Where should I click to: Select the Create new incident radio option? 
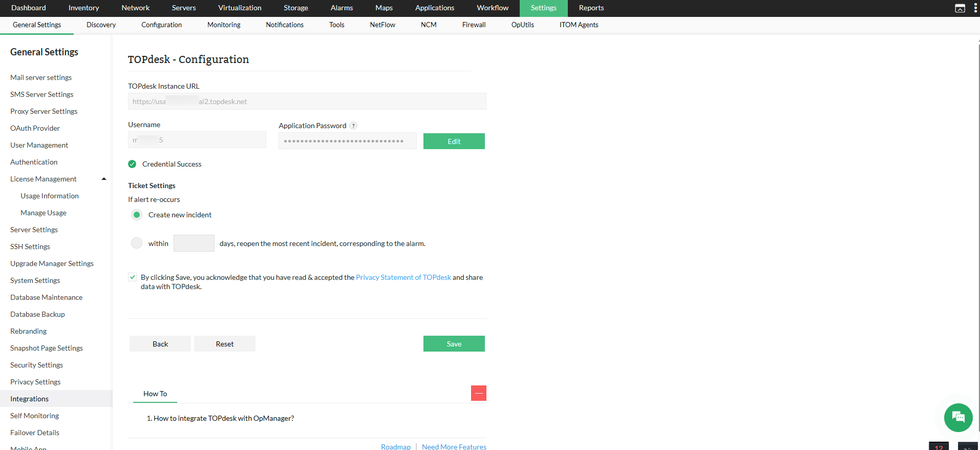pos(137,215)
